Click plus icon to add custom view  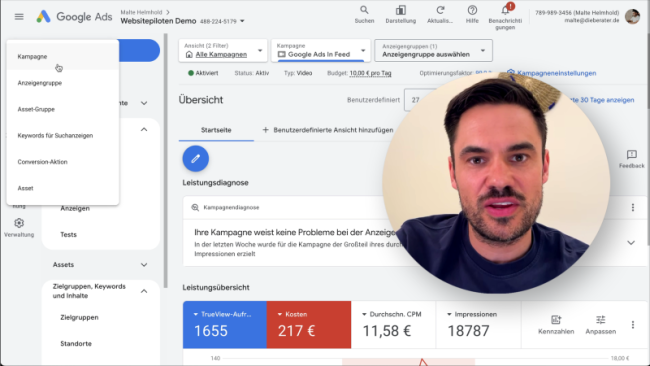coord(265,130)
